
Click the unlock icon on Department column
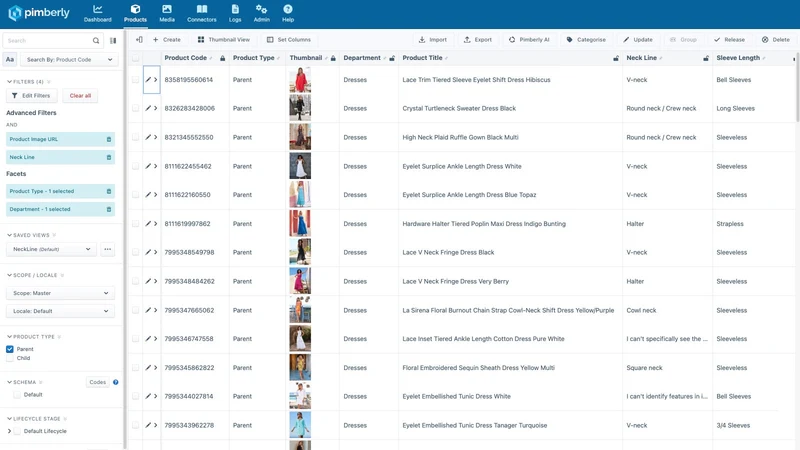(392, 58)
